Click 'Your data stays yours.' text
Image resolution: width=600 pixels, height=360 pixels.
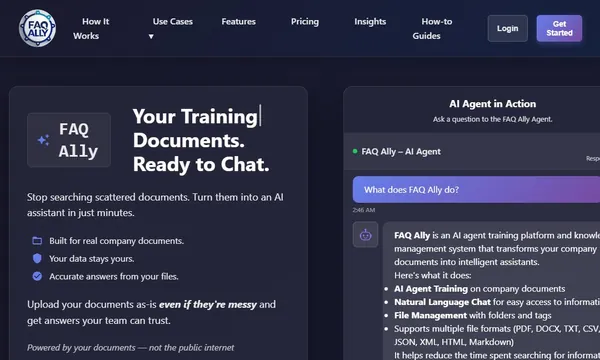tap(91, 259)
